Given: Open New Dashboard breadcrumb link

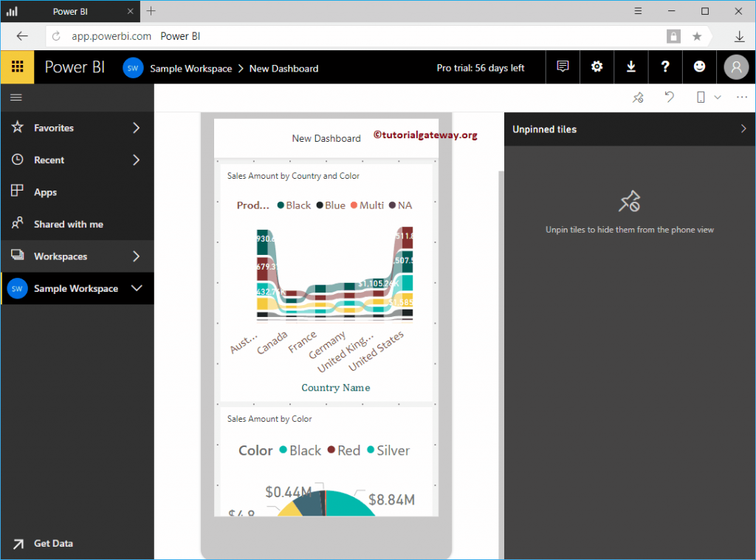Looking at the screenshot, I should tap(283, 68).
